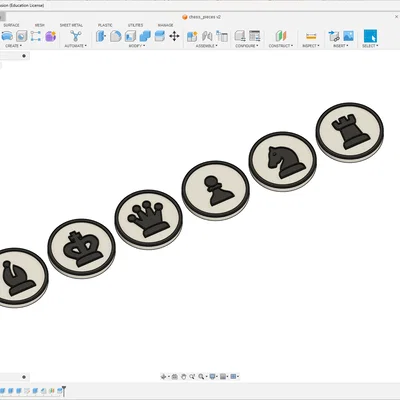Click the third Assemble icon with table
400x400 pixels.
click(222, 36)
